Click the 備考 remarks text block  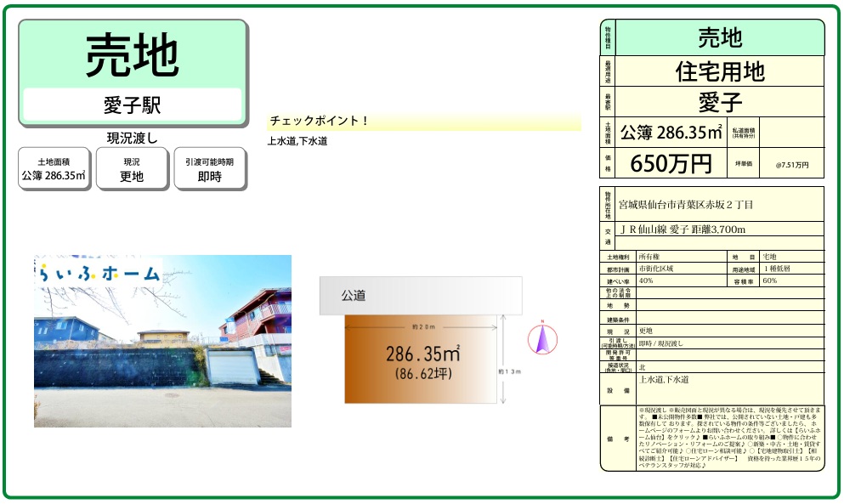729,438
